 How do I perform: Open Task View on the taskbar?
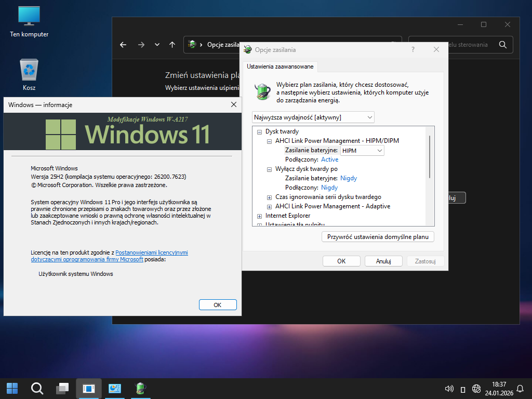coord(62,388)
